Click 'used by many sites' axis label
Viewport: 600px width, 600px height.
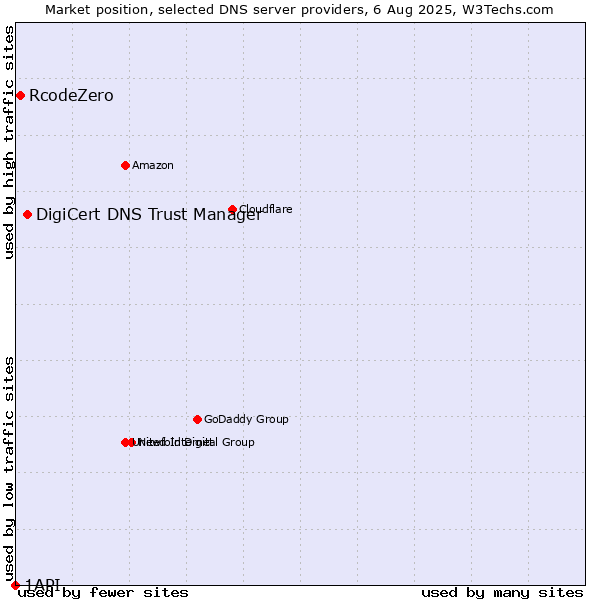[x=502, y=593]
